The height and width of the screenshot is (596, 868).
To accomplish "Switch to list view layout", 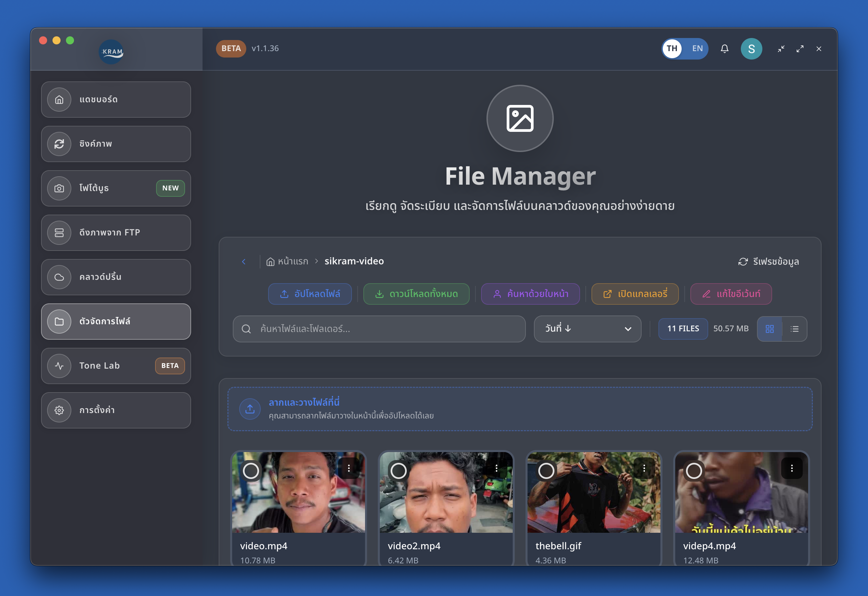I will click(x=795, y=329).
